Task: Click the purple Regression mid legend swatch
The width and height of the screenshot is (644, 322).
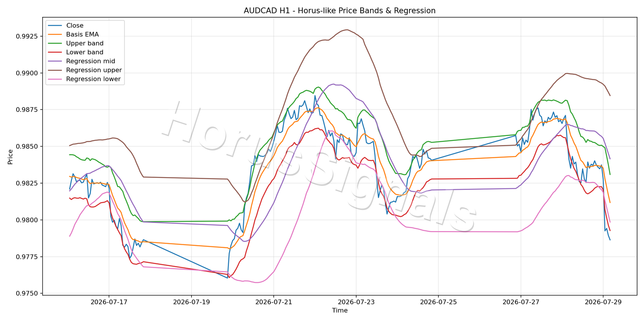Action: (55, 61)
